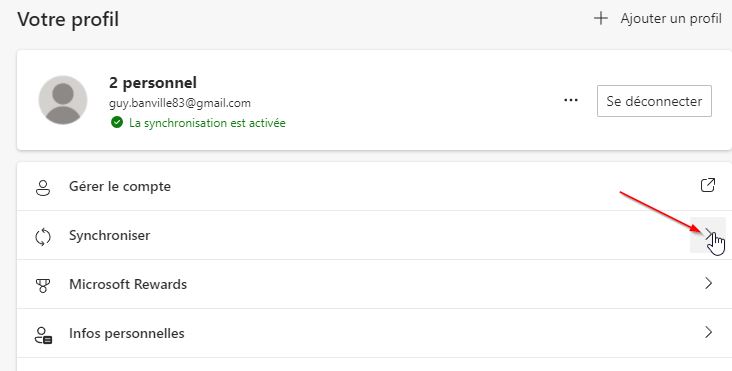Image resolution: width=732 pixels, height=371 pixels.
Task: Click the Synchroniser circular arrows icon
Action: tap(43, 236)
